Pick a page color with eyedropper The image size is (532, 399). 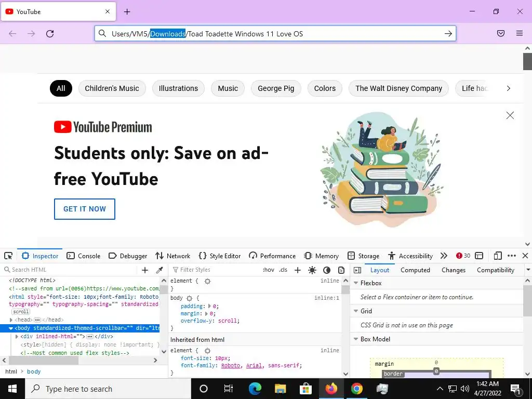point(159,270)
